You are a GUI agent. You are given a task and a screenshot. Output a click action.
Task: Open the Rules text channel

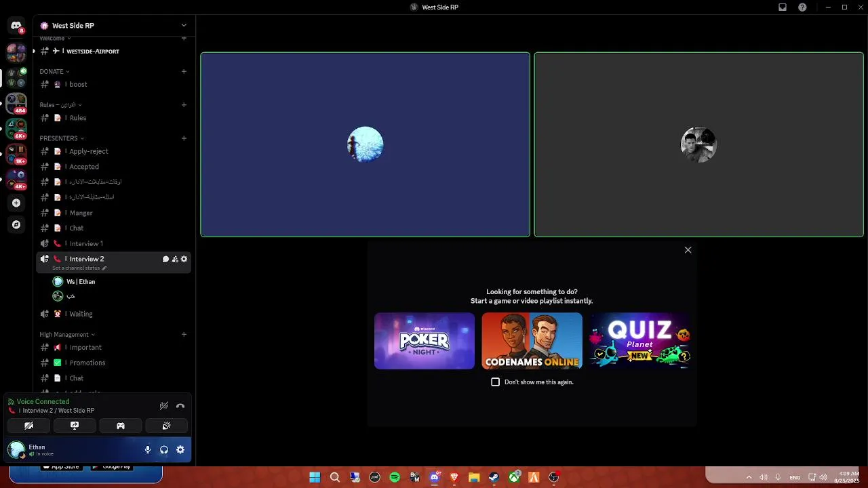[113, 118]
